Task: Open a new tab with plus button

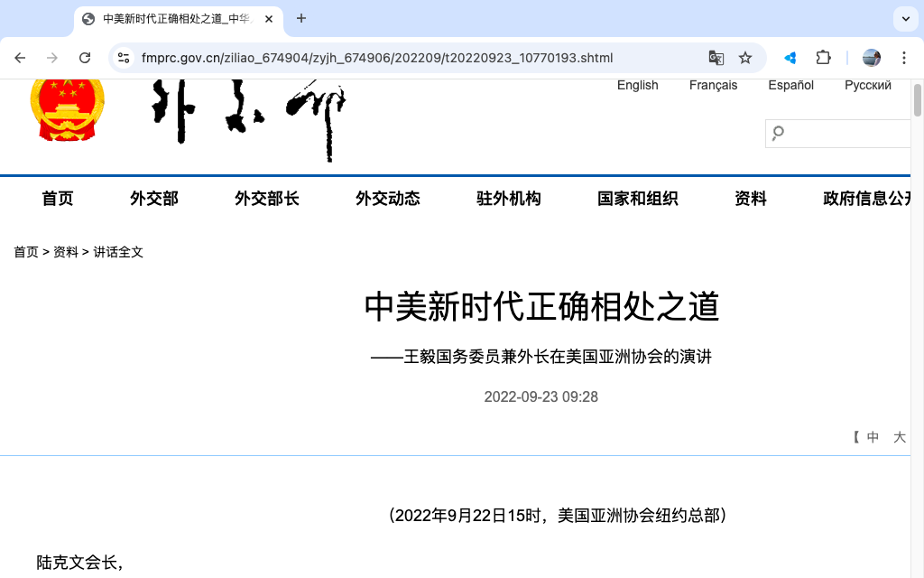Action: tap(301, 18)
